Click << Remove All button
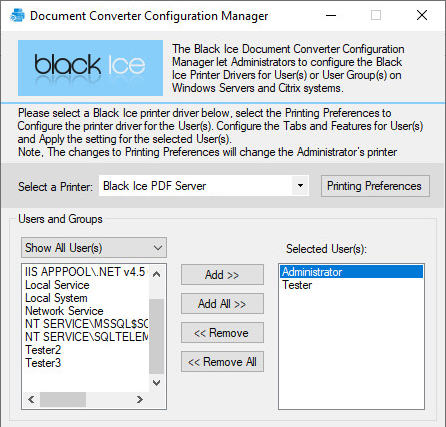 click(x=222, y=362)
